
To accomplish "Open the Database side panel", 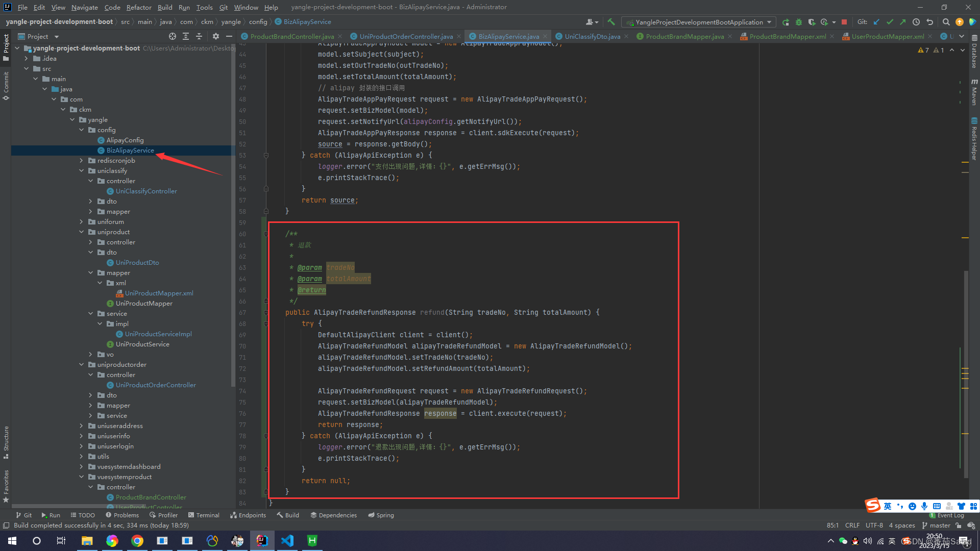I will (974, 51).
